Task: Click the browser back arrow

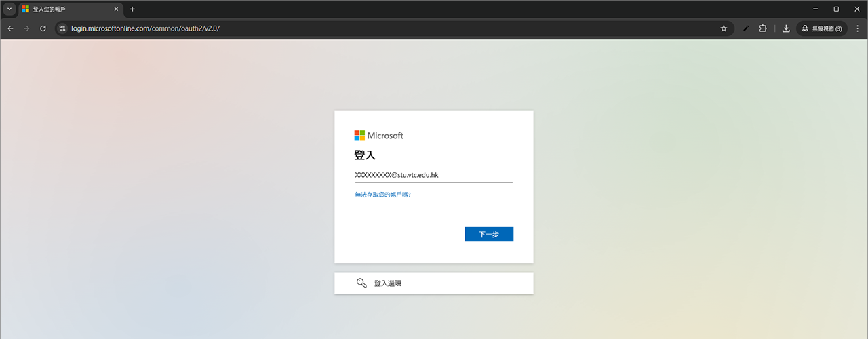Action: click(10, 28)
